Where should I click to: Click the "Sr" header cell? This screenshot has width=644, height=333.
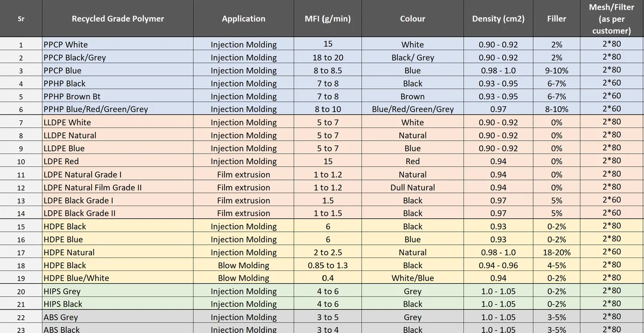click(x=21, y=19)
